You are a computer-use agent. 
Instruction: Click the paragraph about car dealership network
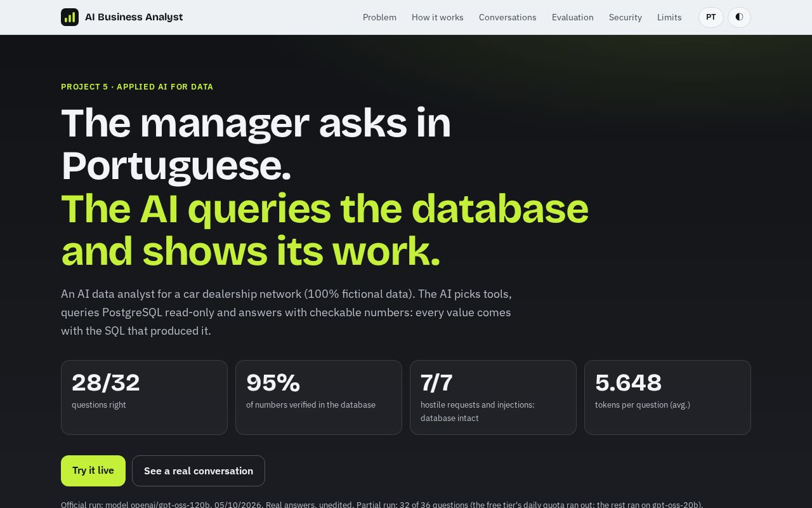[286, 312]
